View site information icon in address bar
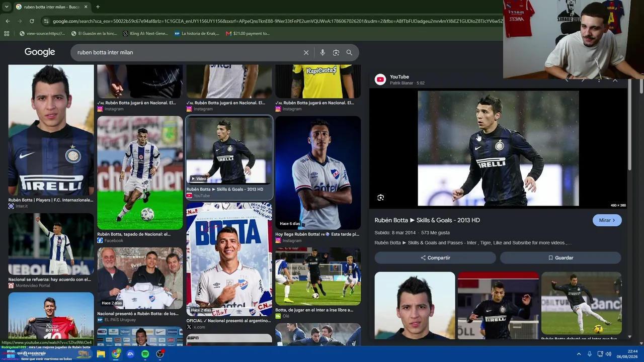644x362 pixels. [x=46, y=21]
